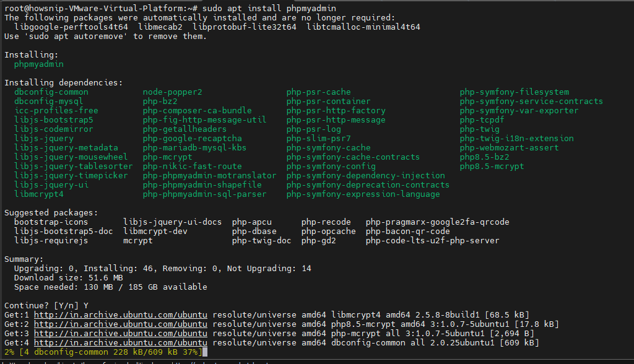Click php-psr-container package name
The height and width of the screenshot is (364, 634).
(329, 102)
